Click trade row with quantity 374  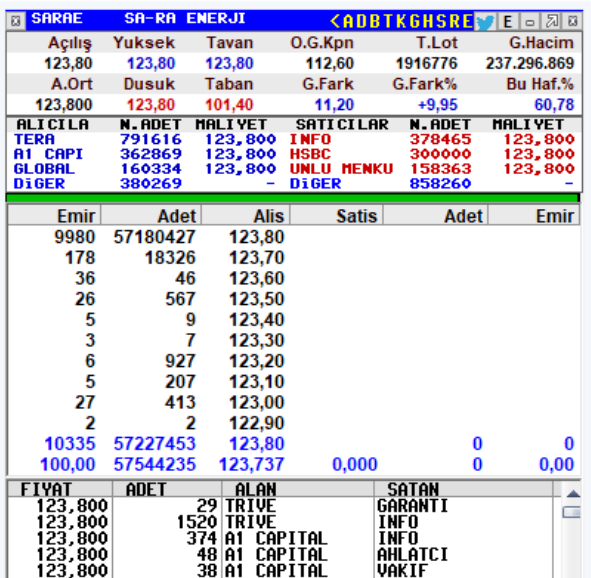click(280, 538)
